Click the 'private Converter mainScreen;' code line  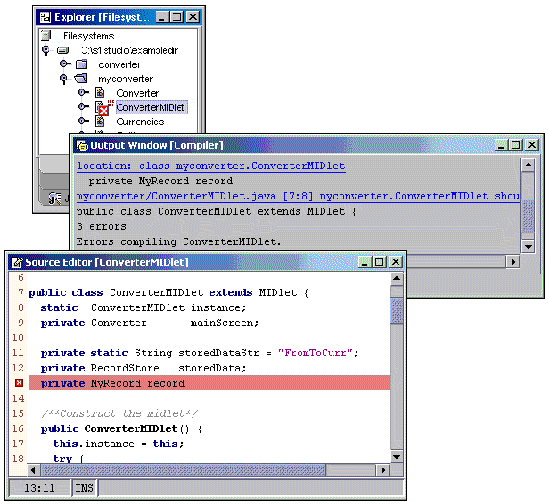150,323
